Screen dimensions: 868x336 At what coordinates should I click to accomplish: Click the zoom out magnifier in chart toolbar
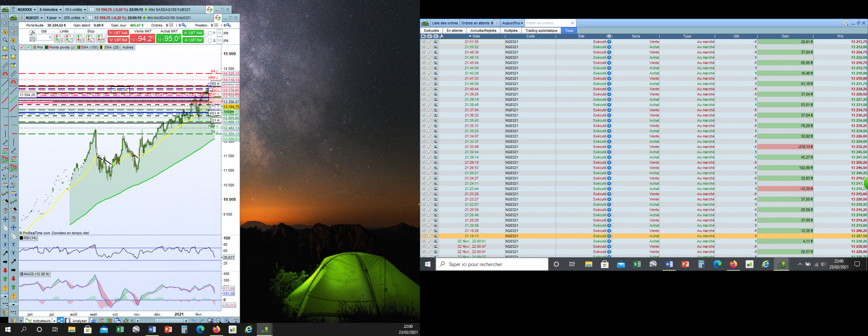(218, 321)
